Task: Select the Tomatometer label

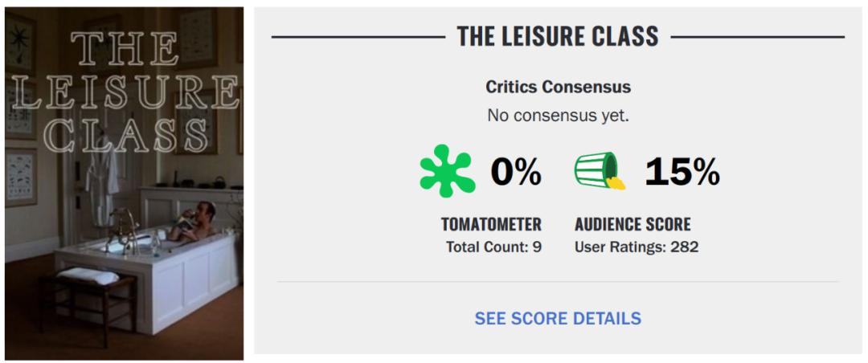Action: (491, 224)
